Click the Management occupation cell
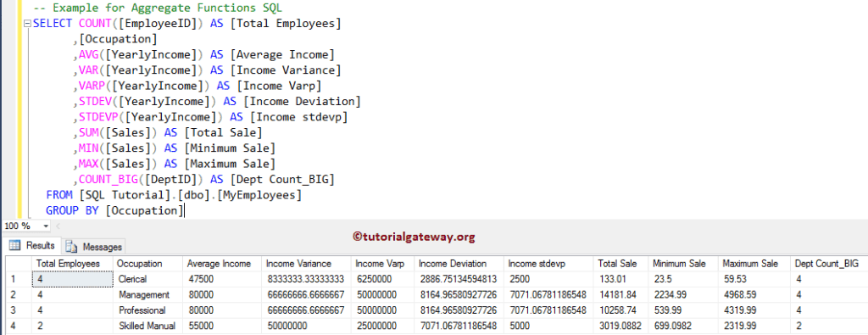The image size is (868, 335). [147, 294]
